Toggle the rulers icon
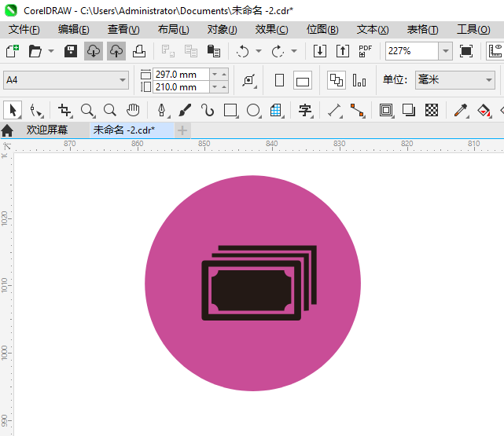This screenshot has width=504, height=436. [495, 51]
